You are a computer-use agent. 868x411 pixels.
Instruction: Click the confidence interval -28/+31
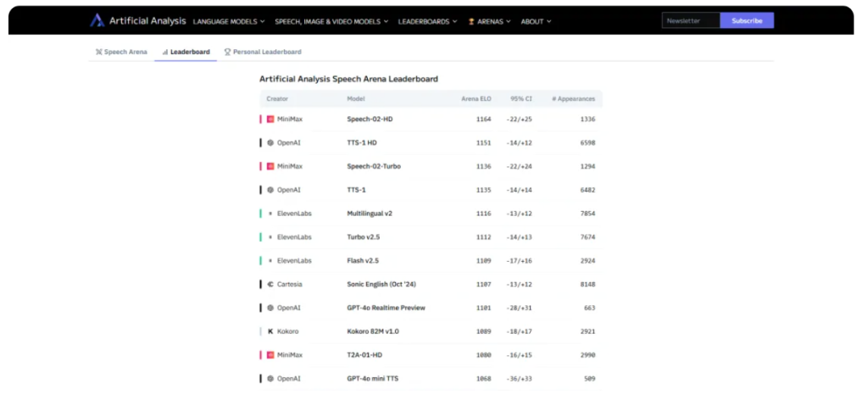[520, 308]
